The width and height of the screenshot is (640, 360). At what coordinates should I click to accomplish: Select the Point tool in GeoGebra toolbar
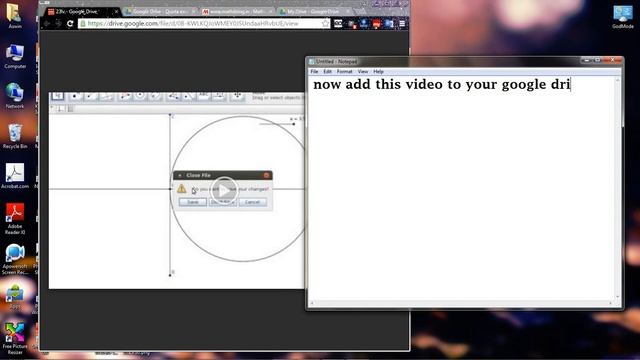click(75, 97)
